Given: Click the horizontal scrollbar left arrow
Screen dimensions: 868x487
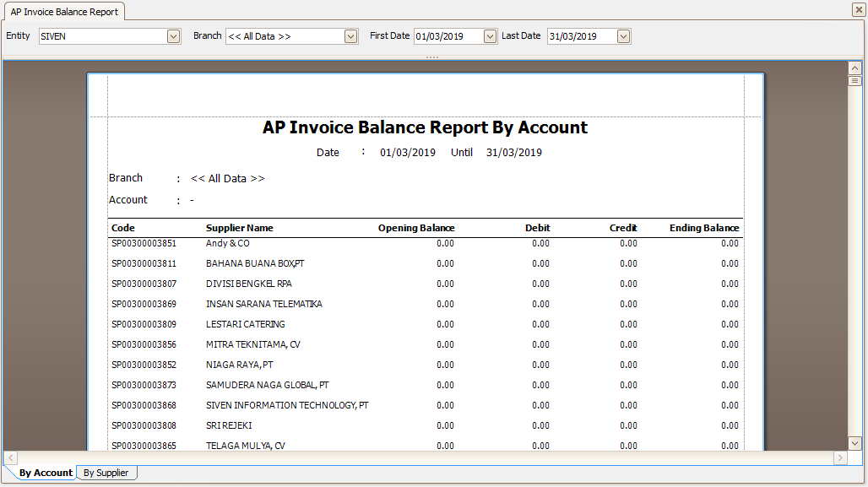Looking at the screenshot, I should (x=10, y=457).
